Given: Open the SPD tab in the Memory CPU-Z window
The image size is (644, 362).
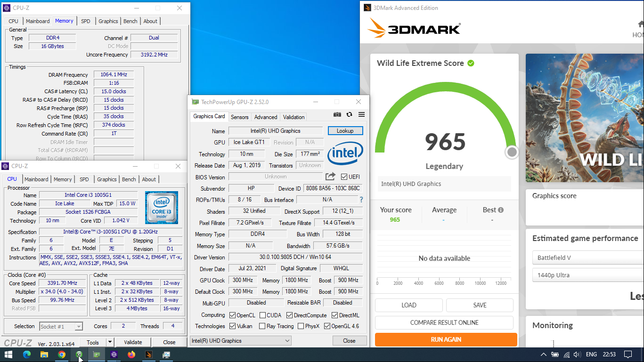Looking at the screenshot, I should (86, 21).
